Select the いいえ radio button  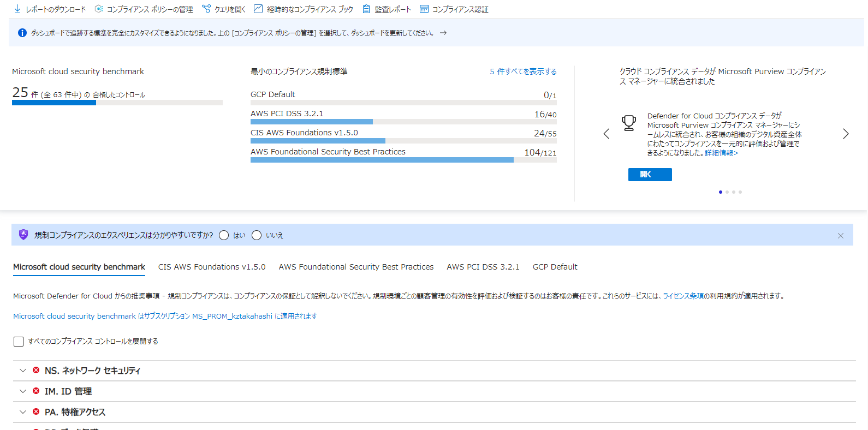click(x=257, y=235)
